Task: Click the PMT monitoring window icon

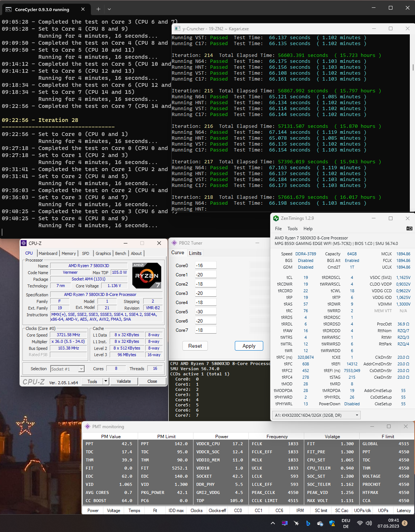Action: (88, 426)
